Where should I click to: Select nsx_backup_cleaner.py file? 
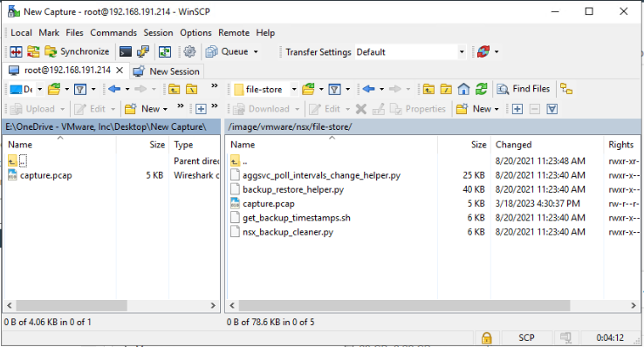tap(288, 232)
